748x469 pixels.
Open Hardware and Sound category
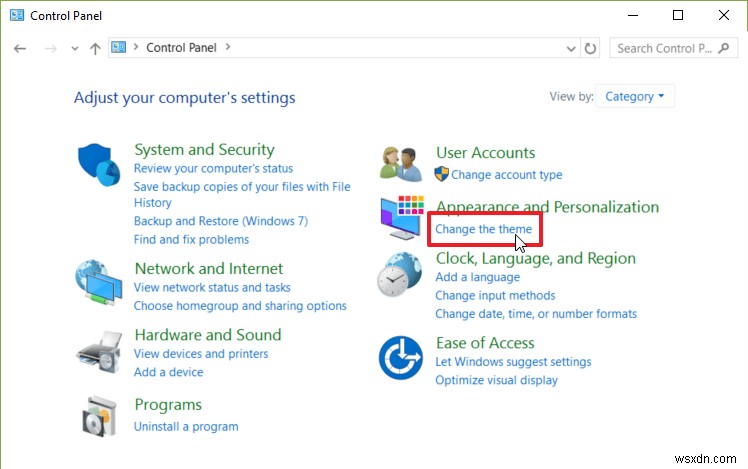click(x=208, y=335)
